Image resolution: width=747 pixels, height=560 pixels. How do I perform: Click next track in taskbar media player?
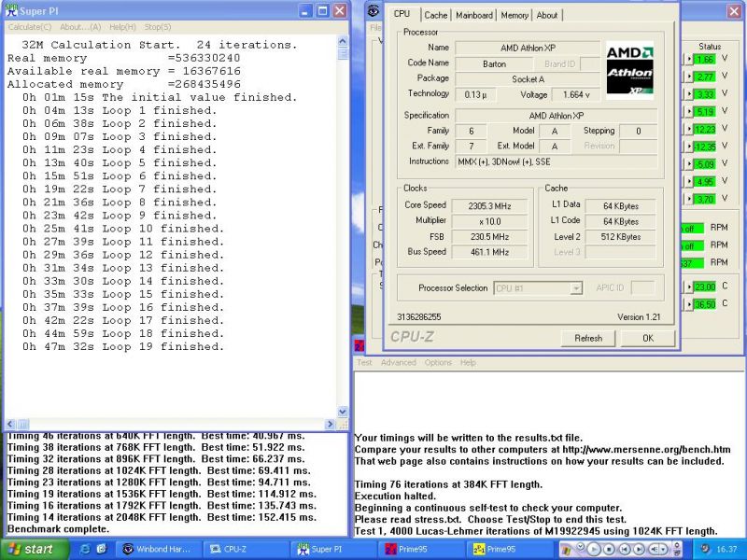pos(639,549)
